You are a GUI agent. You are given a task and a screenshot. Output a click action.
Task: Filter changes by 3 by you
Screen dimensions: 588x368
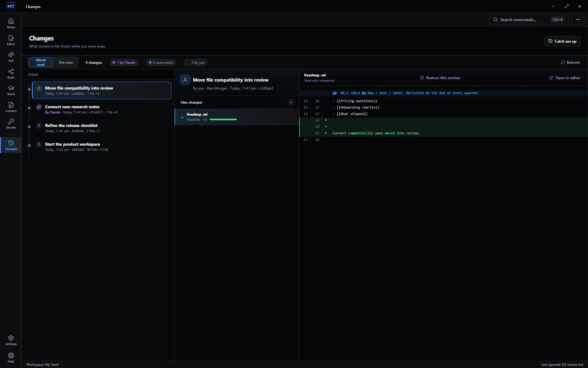(x=196, y=62)
